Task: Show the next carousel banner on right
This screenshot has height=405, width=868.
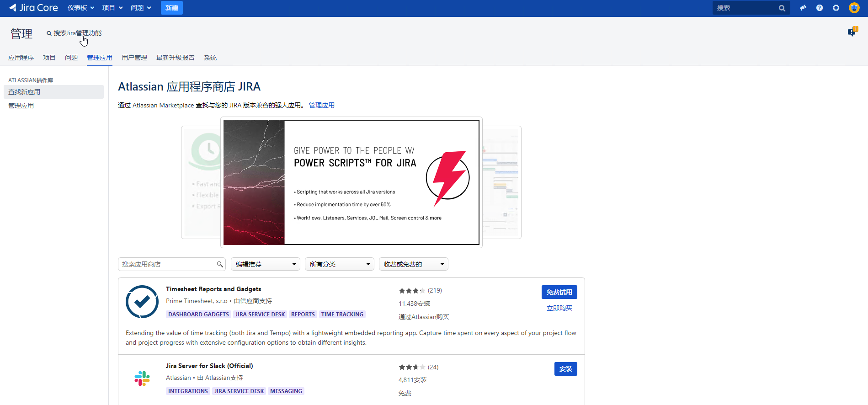Action: click(502, 182)
